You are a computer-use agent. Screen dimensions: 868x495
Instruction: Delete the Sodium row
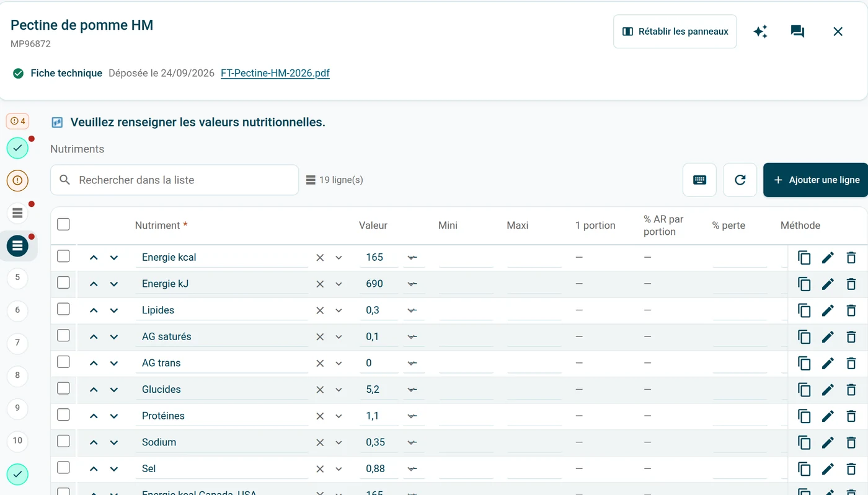(851, 442)
